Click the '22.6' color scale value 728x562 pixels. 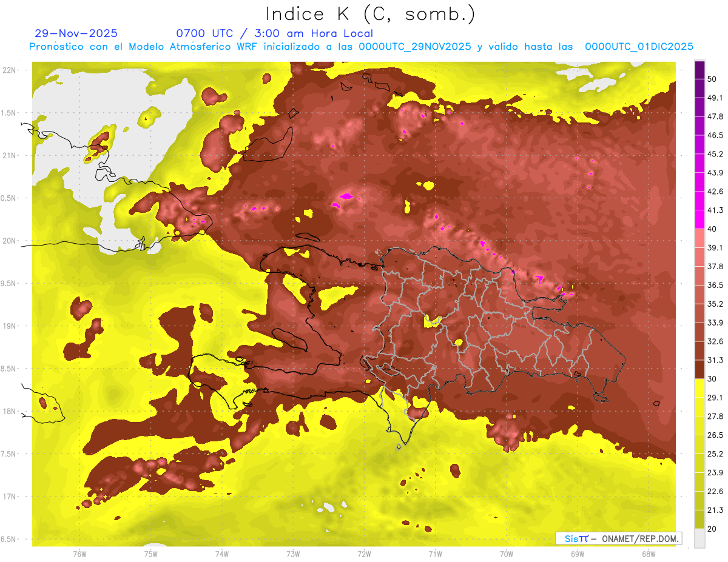click(x=715, y=491)
